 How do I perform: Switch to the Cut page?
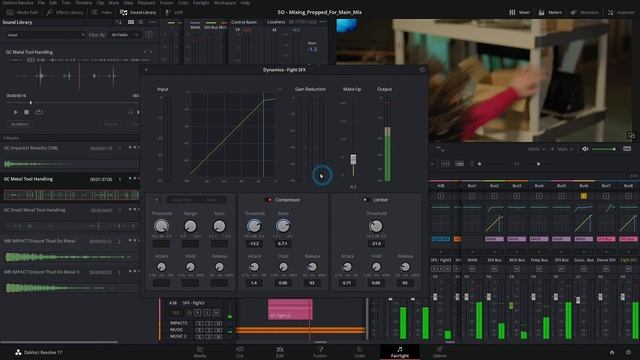(240, 352)
